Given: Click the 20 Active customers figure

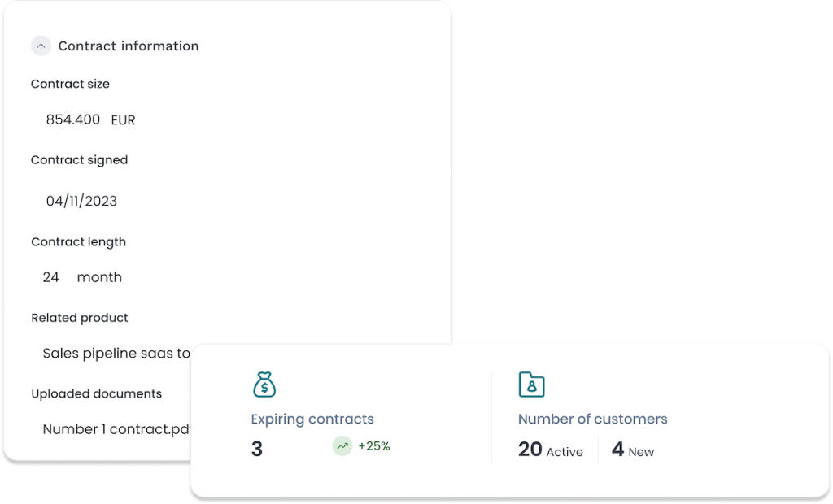Looking at the screenshot, I should click(x=550, y=450).
